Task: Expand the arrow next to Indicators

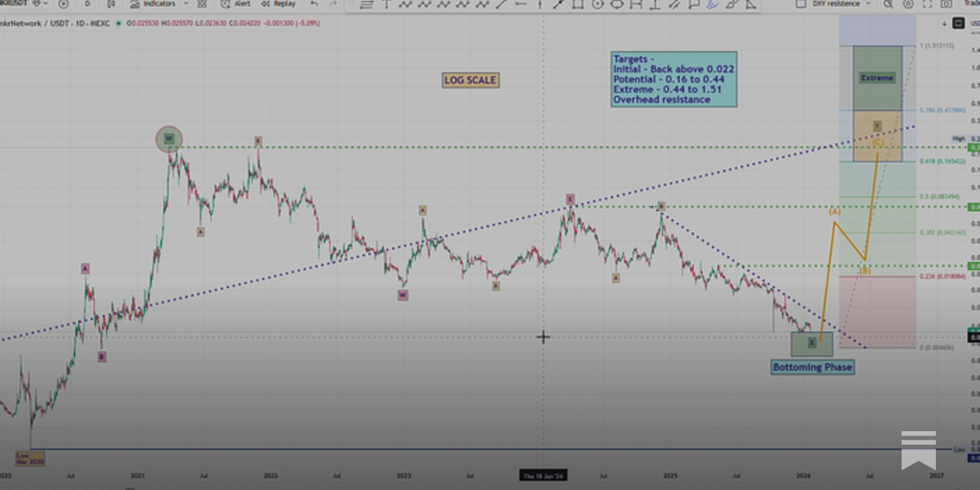Action: [x=186, y=4]
